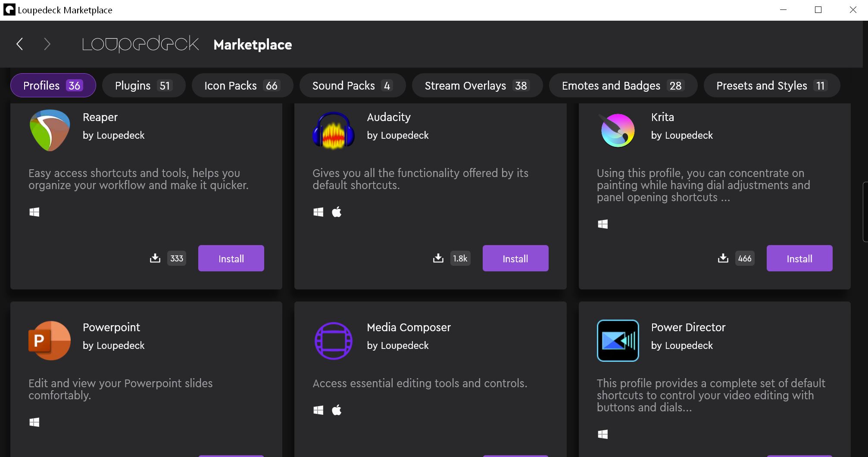This screenshot has width=868, height=457.
Task: Switch to the Profiles tab
Action: [53, 85]
